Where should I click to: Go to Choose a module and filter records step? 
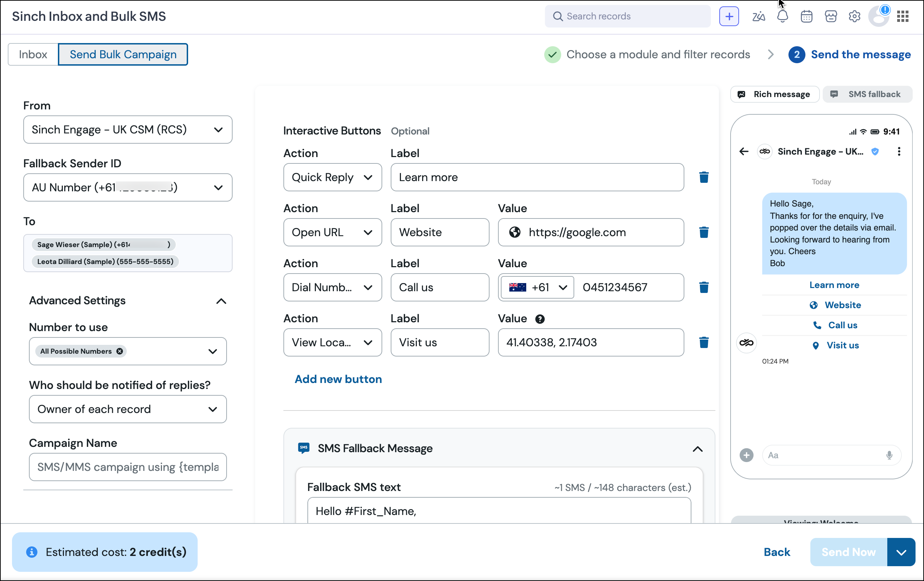[x=647, y=54]
